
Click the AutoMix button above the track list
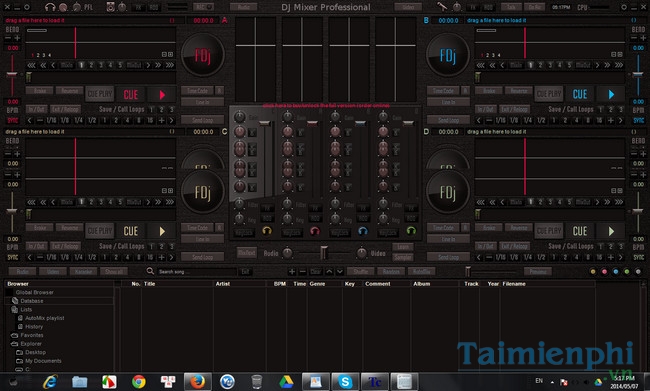422,272
